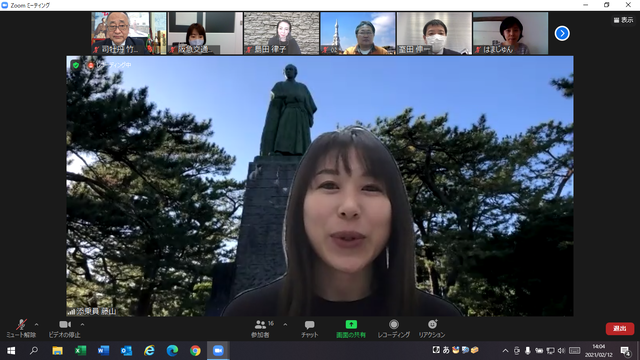Open touch keyboard tray icon
Viewport: 640px width, 360px height.
click(x=575, y=351)
